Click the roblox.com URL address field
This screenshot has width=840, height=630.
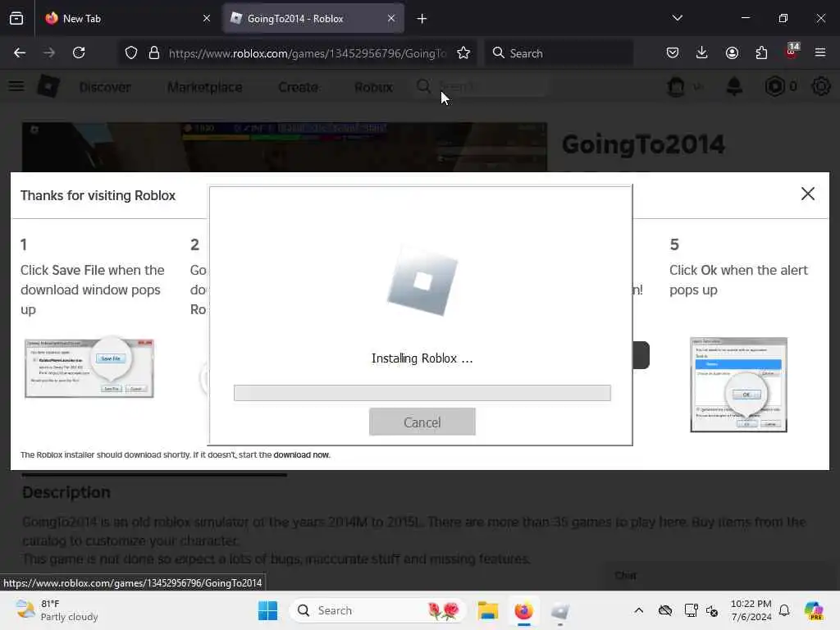307,53
